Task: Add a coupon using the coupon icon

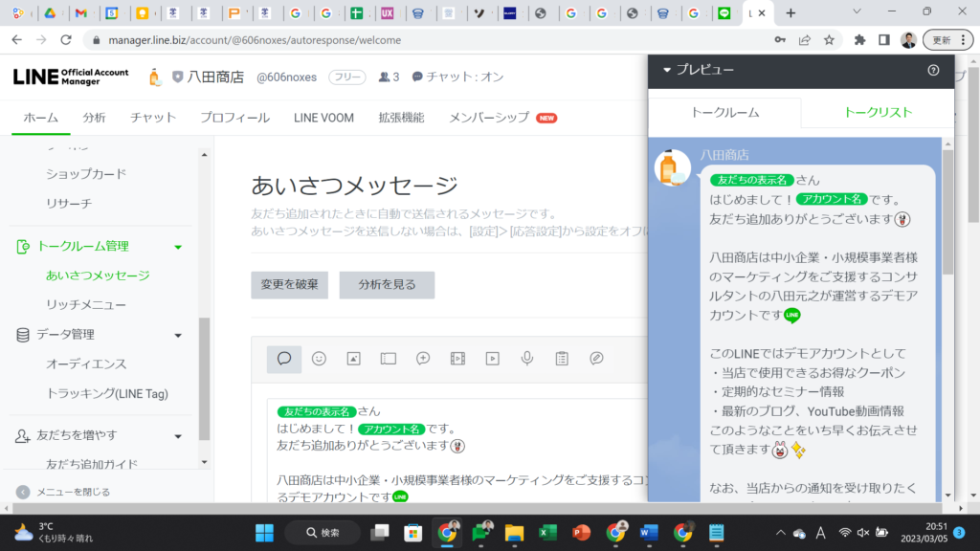Action: 389,359
